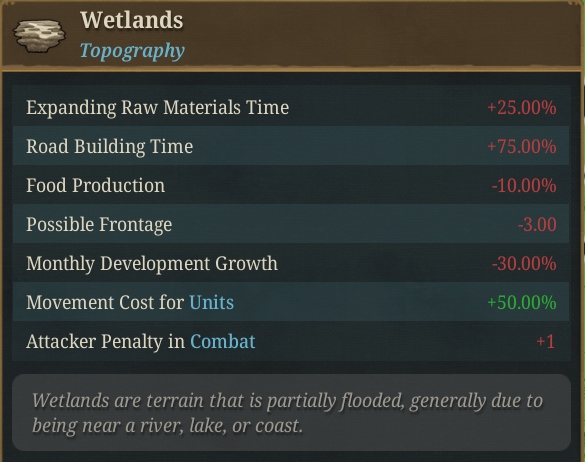The image size is (585, 462).
Task: Click the Wetlands description text box
Action: click(291, 412)
